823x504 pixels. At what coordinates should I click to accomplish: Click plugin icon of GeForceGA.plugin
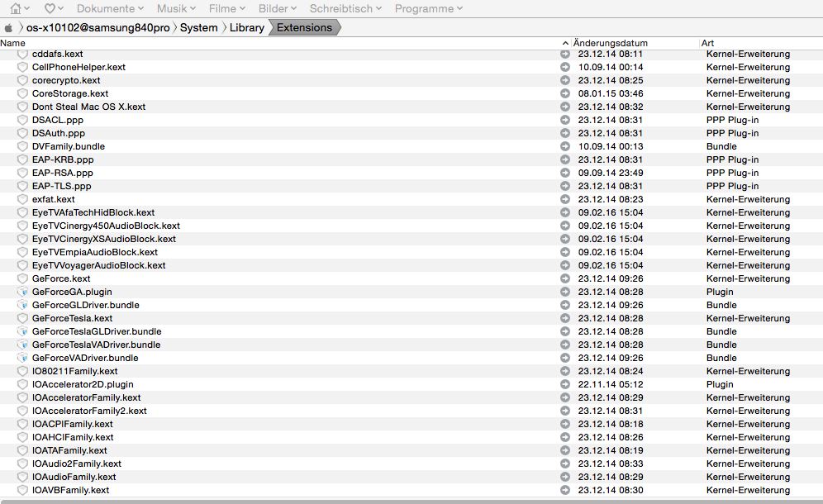point(22,292)
